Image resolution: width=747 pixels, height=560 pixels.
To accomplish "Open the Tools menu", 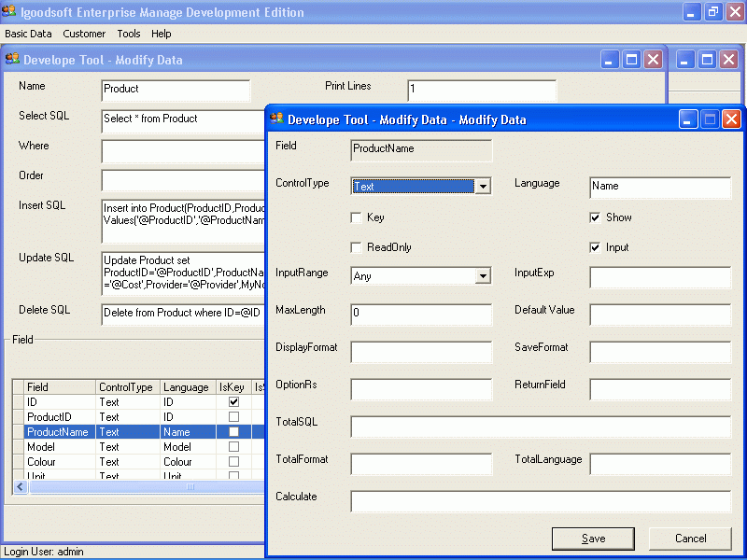I will [x=129, y=34].
